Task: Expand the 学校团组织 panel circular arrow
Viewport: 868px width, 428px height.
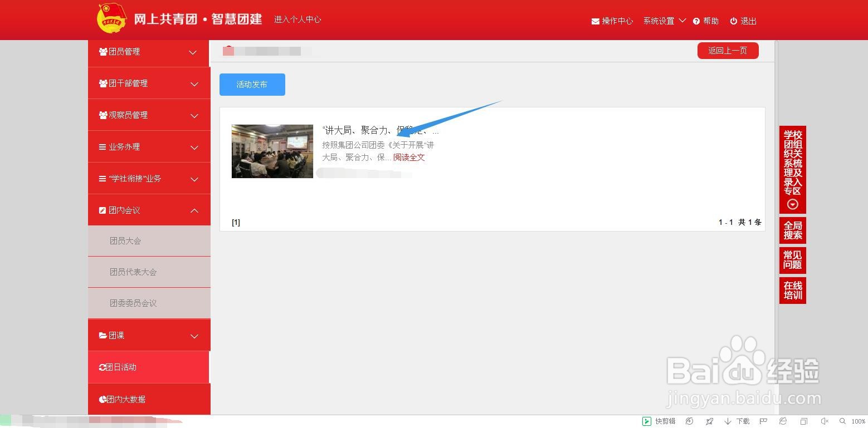Action: click(792, 204)
